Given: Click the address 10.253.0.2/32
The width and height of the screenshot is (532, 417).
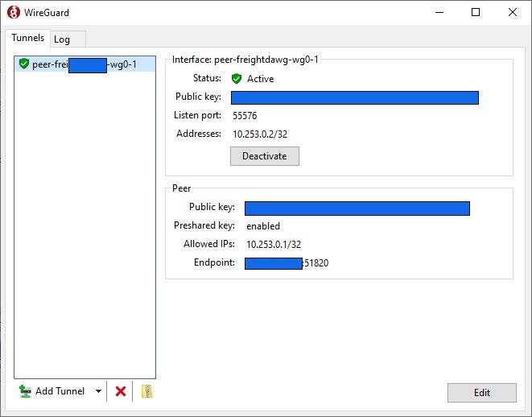Looking at the screenshot, I should click(x=260, y=134).
